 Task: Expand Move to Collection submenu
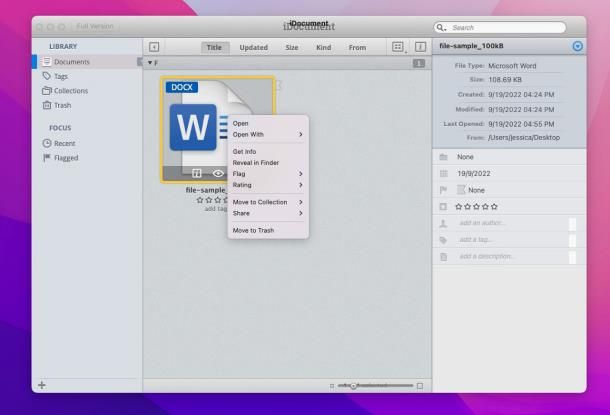(x=268, y=202)
